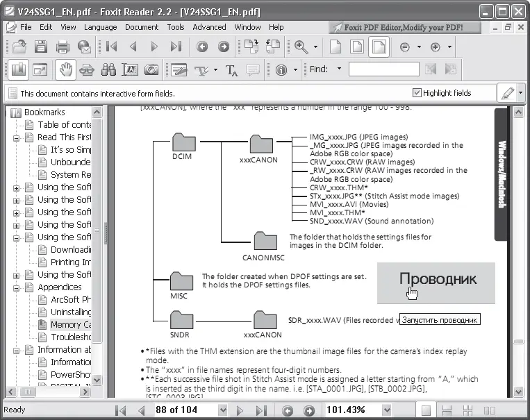
Task: Select the Hand tool
Action: coord(66,69)
